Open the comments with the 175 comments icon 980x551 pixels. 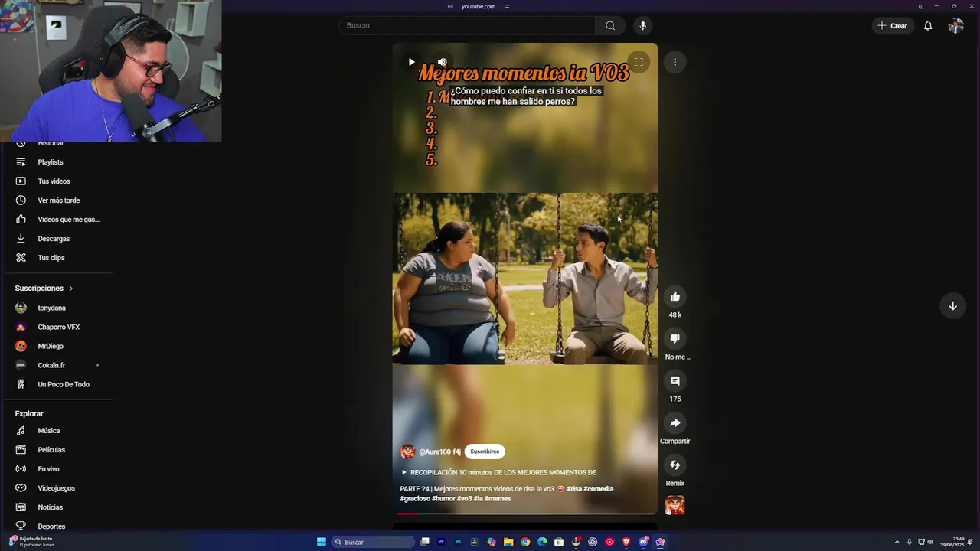(x=675, y=381)
